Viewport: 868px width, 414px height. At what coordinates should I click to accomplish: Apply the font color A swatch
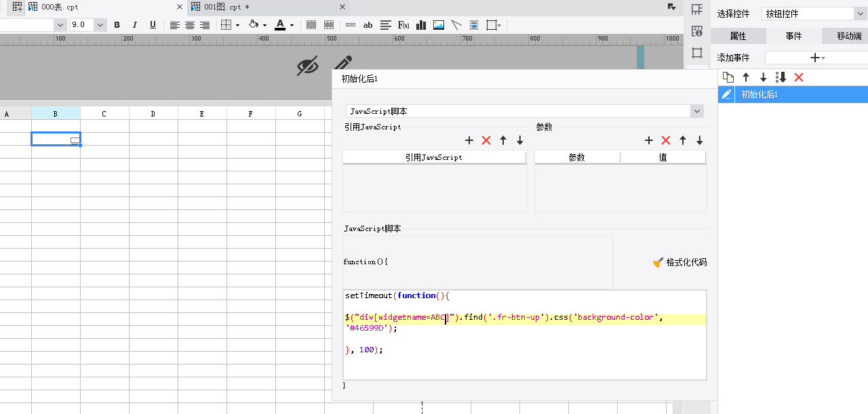tap(280, 25)
